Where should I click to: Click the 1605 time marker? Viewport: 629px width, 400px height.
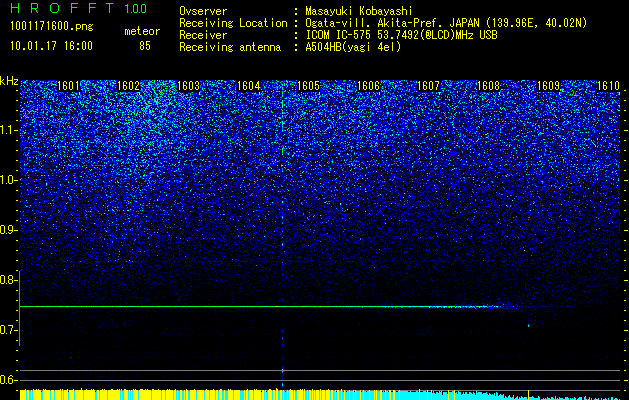(308, 85)
